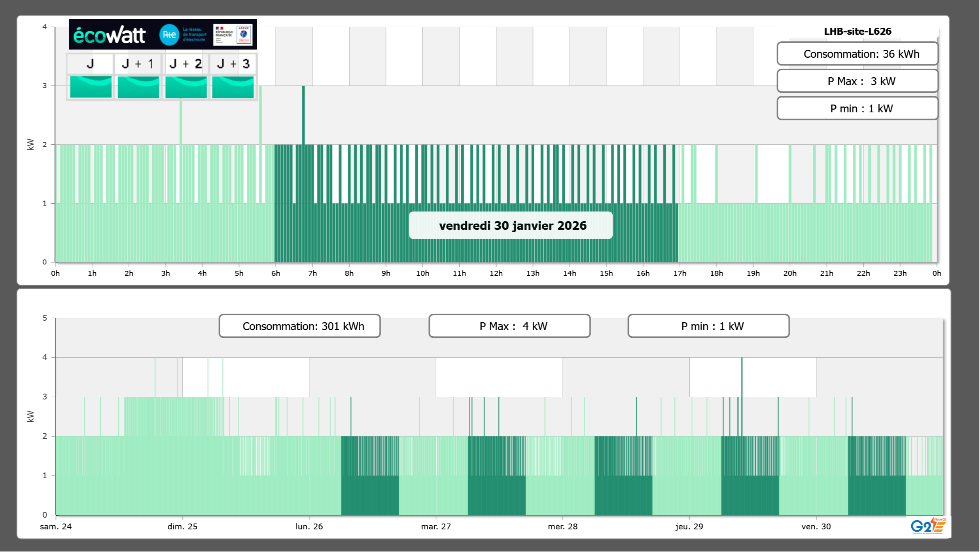The height and width of the screenshot is (552, 980).
Task: Click the weekly Consommation: 301 kWh box
Action: [x=299, y=326]
